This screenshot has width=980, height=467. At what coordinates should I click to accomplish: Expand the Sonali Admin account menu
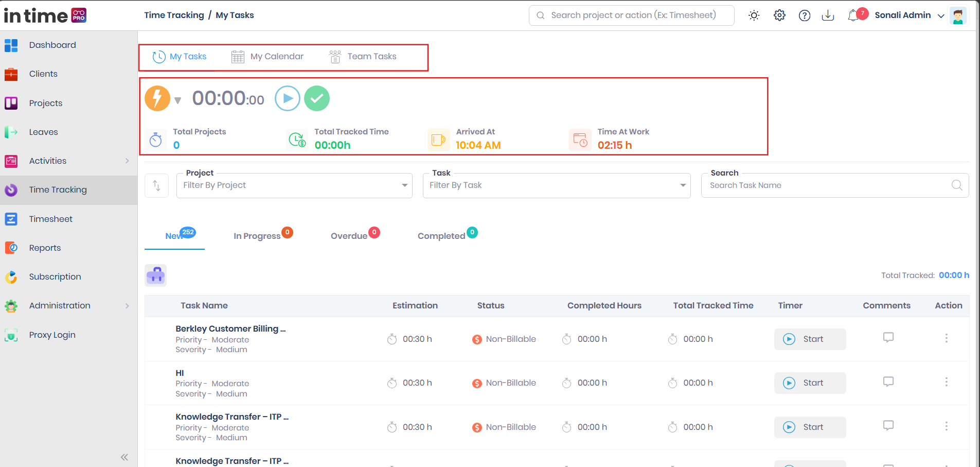pyautogui.click(x=910, y=15)
